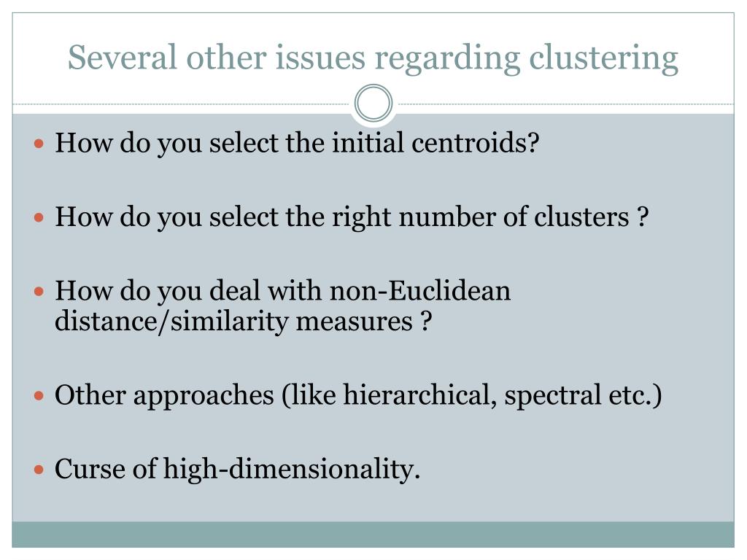Click the bullet before 'Other approaches'

39,395
